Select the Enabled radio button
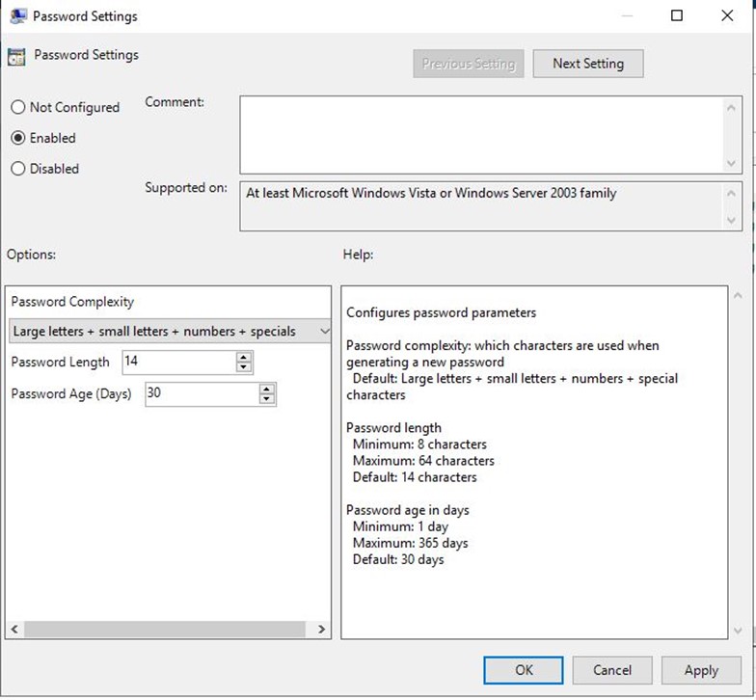The width and height of the screenshot is (756, 700). pyautogui.click(x=18, y=138)
